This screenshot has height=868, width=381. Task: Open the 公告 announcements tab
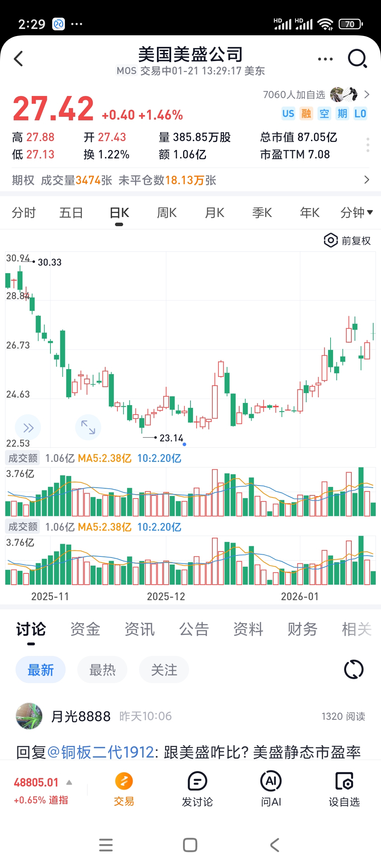point(194,629)
